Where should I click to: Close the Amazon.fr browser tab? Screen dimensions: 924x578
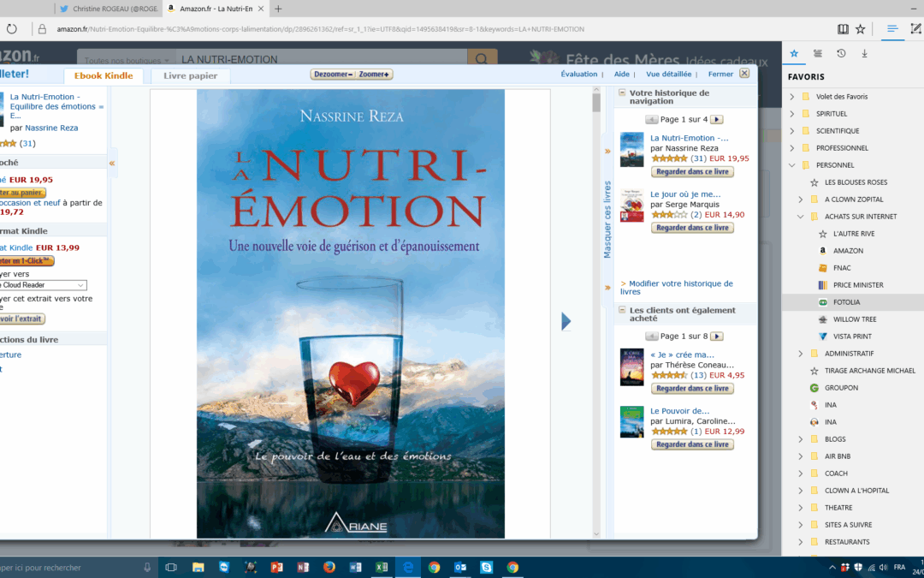tap(261, 9)
